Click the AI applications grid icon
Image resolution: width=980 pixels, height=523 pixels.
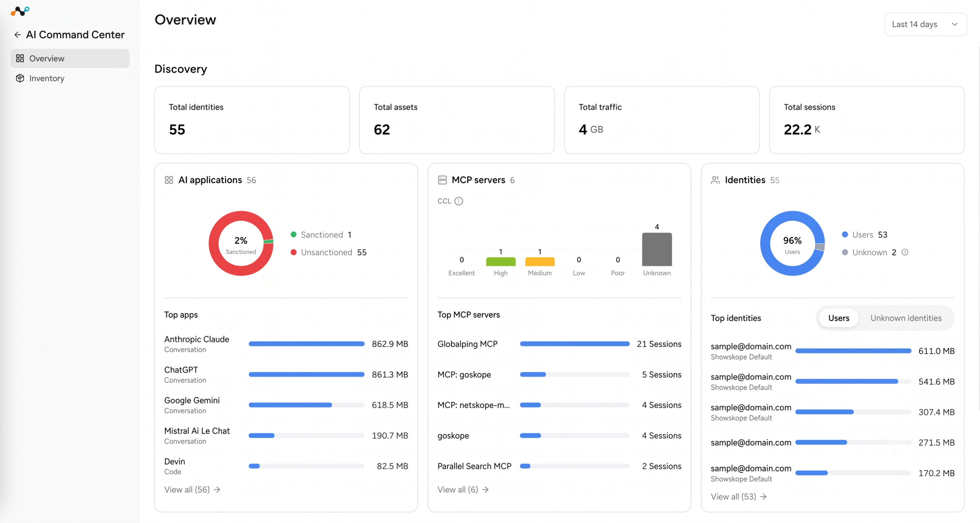169,180
